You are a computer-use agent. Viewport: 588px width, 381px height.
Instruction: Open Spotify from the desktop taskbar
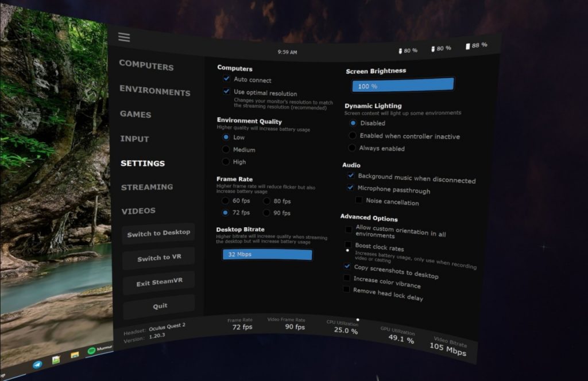pyautogui.click(x=91, y=351)
